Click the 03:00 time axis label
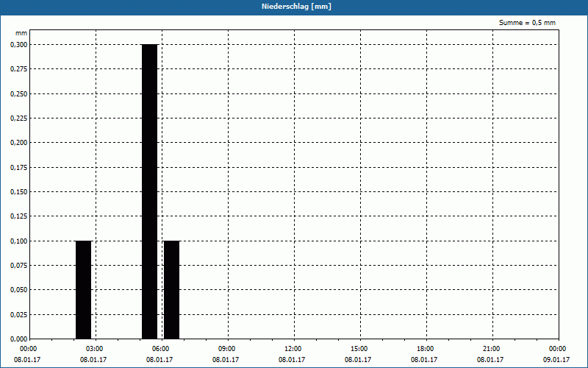This screenshot has width=588, height=368. click(x=94, y=349)
